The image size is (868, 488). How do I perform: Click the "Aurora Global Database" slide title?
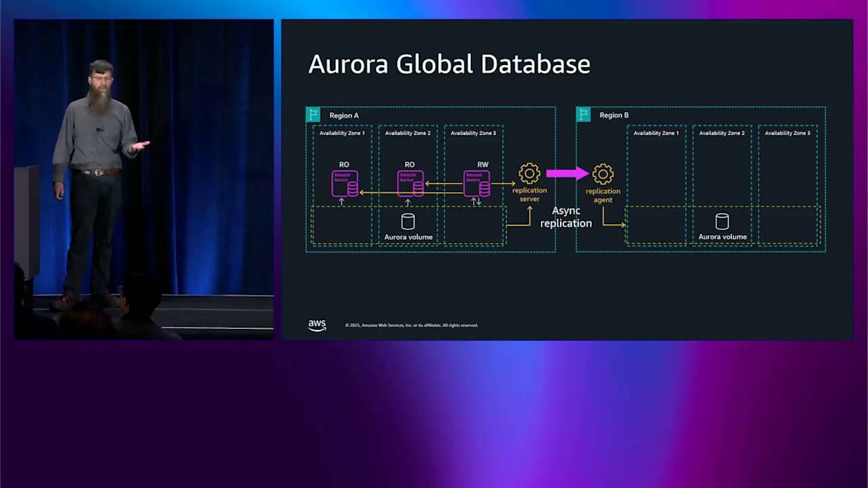pos(449,64)
